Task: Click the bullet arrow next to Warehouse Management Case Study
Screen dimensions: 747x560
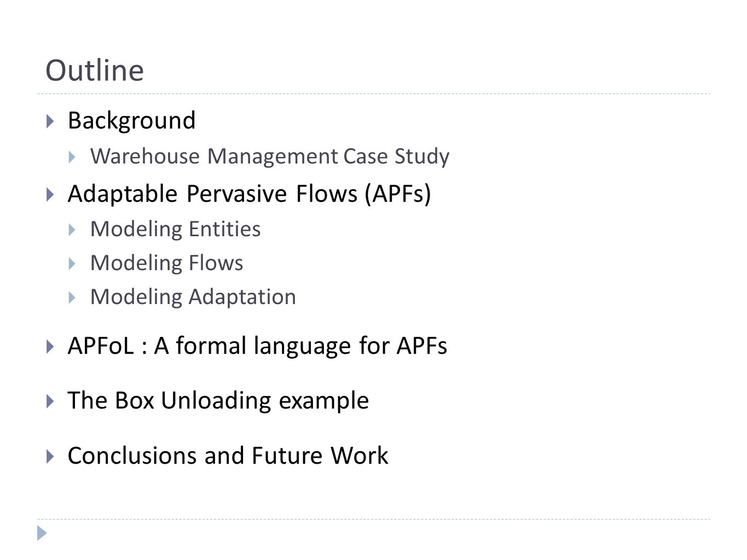Action: click(x=72, y=157)
